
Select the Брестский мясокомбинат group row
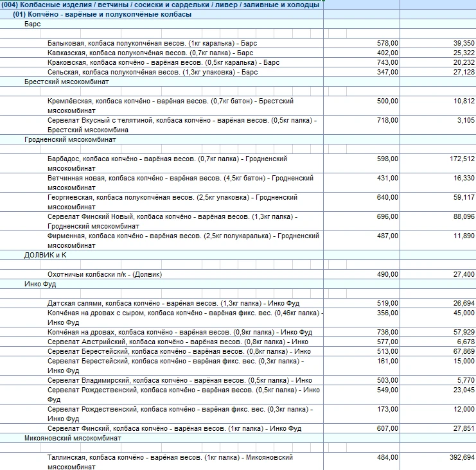(x=67, y=82)
